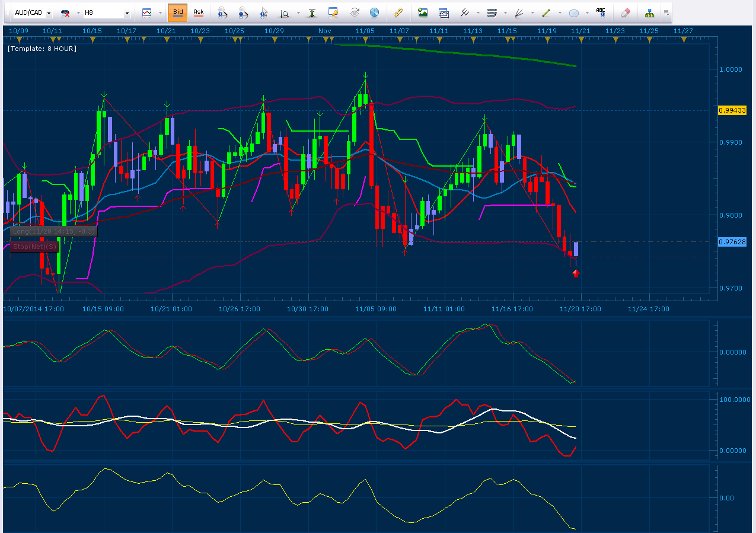Expand the pitchfork tool dropdown arrow

pyautogui.click(x=478, y=12)
